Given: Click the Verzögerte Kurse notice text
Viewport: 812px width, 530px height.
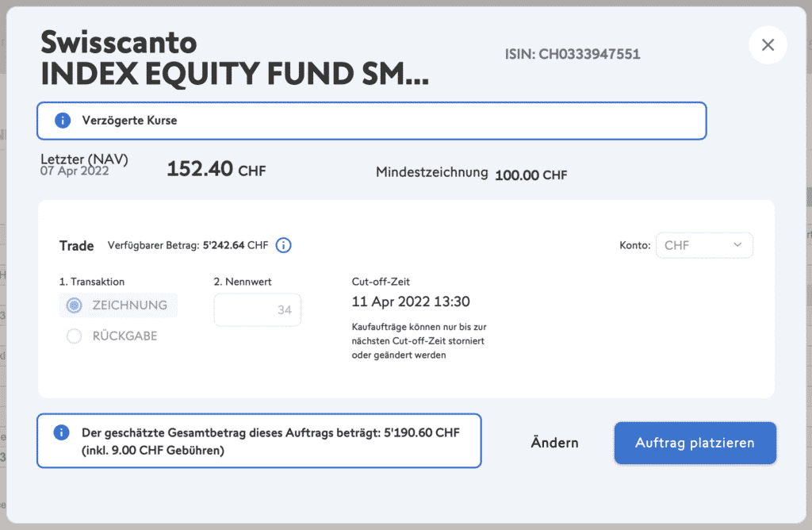Looking at the screenshot, I should (130, 121).
